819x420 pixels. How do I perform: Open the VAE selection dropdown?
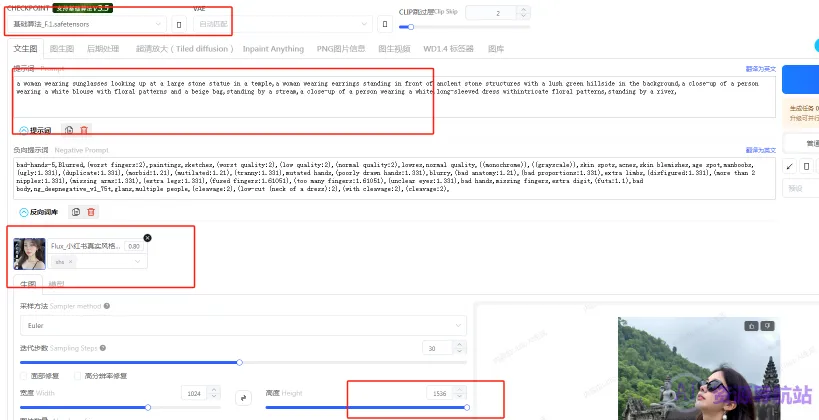click(285, 23)
